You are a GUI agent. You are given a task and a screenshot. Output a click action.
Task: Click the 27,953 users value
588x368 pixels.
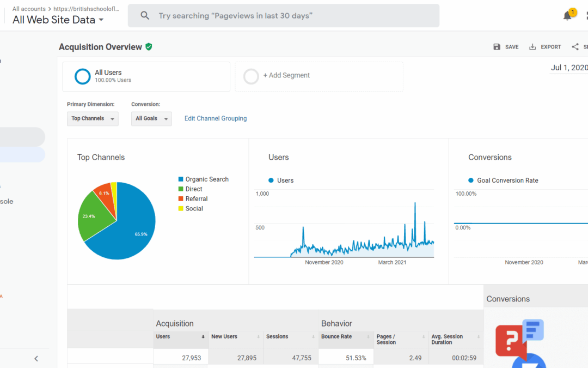click(x=191, y=358)
